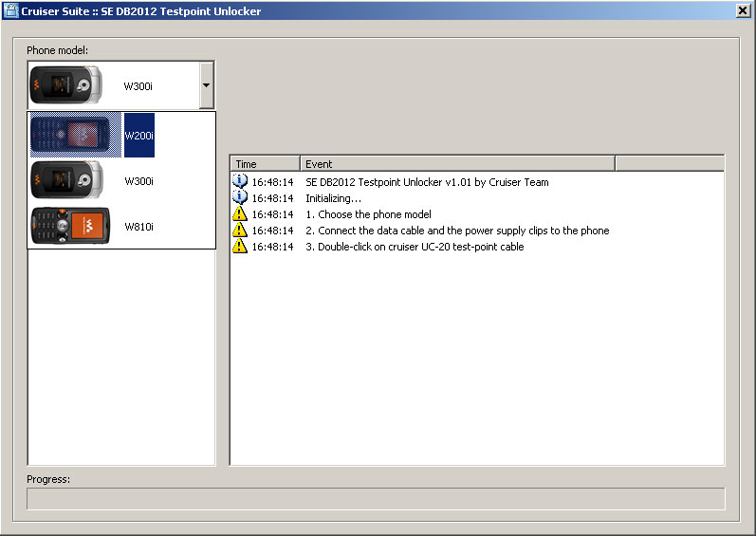Click the orange W810i phone thumbnail
Screen dimensions: 756x536
[x=70, y=226]
